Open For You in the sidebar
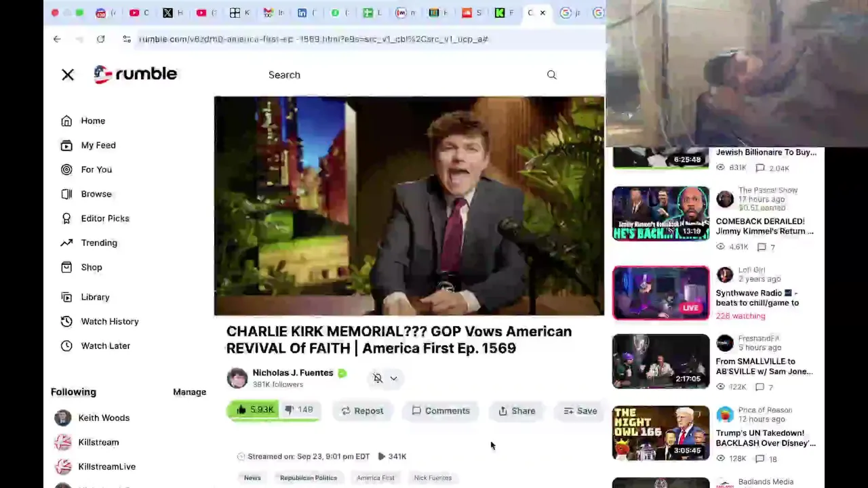Viewport: 868px width, 488px height. (96, 169)
